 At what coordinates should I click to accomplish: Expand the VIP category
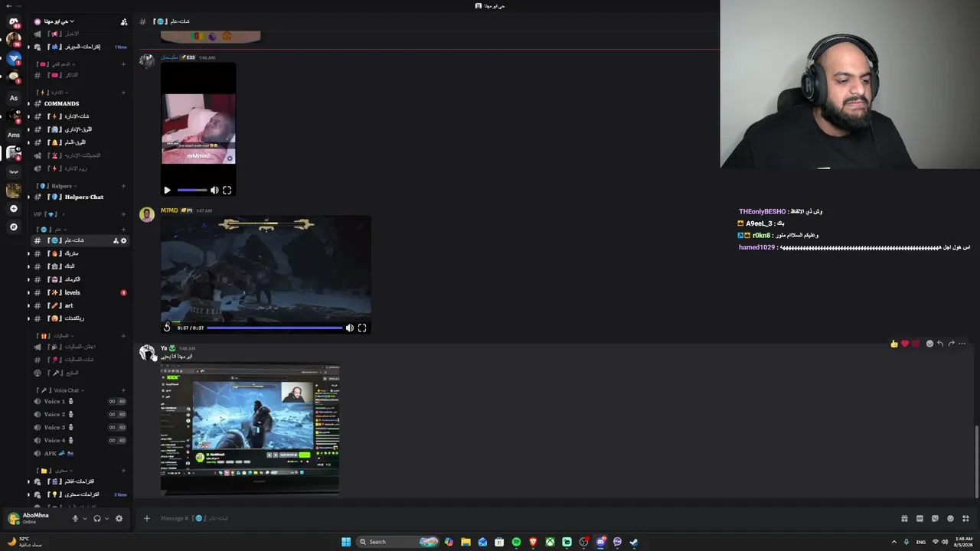tap(47, 214)
